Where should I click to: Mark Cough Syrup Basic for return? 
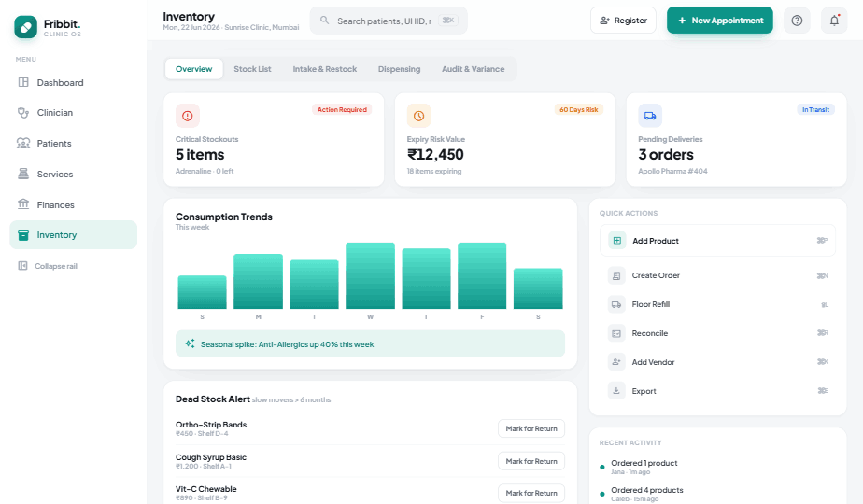pyautogui.click(x=531, y=461)
